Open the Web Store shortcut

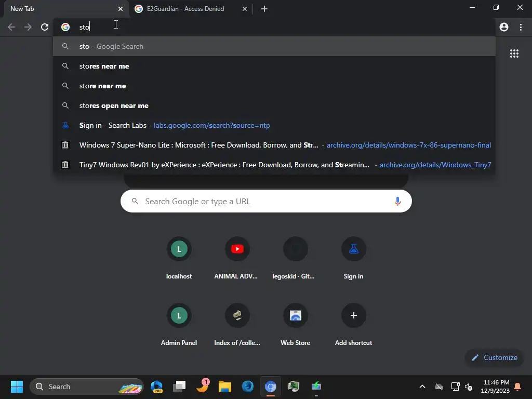tap(295, 325)
